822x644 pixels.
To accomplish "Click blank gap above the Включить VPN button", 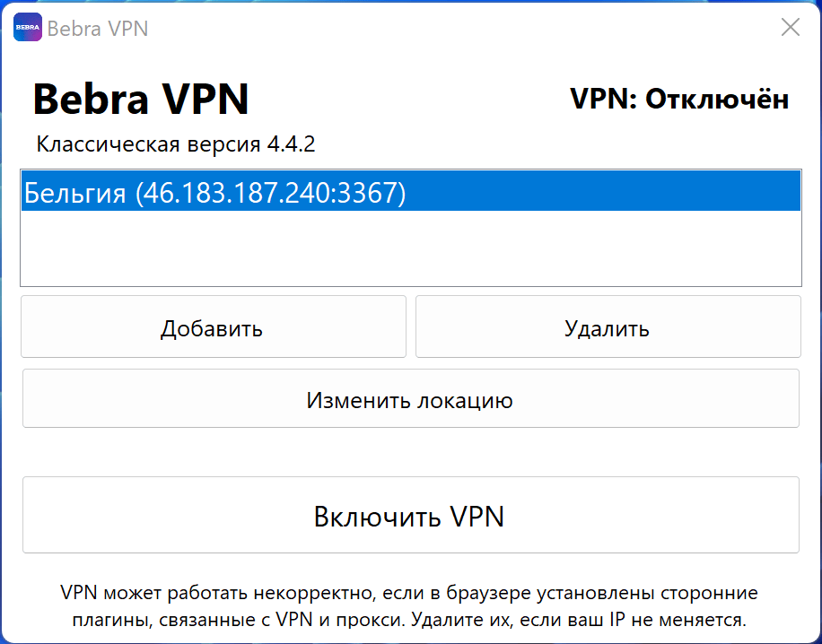I will coord(410,453).
